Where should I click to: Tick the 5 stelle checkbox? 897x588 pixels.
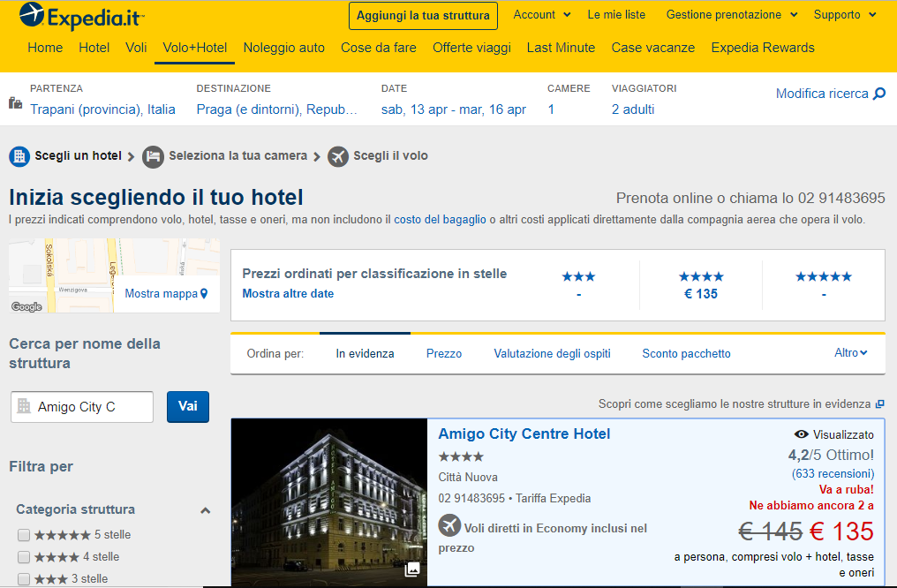click(24, 535)
